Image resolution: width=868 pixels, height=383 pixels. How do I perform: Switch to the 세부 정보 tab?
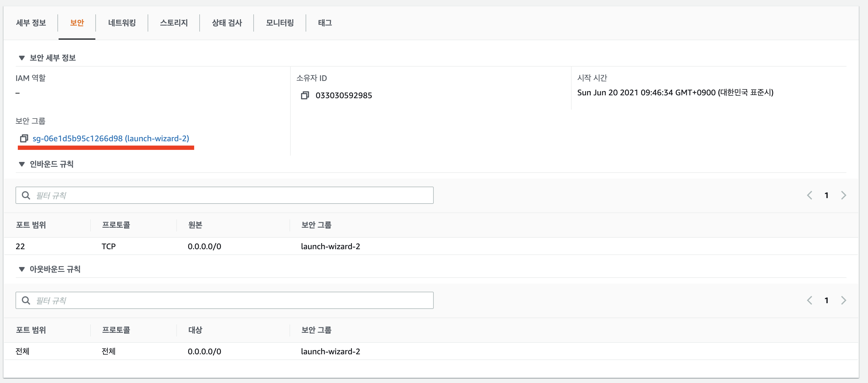coord(31,23)
